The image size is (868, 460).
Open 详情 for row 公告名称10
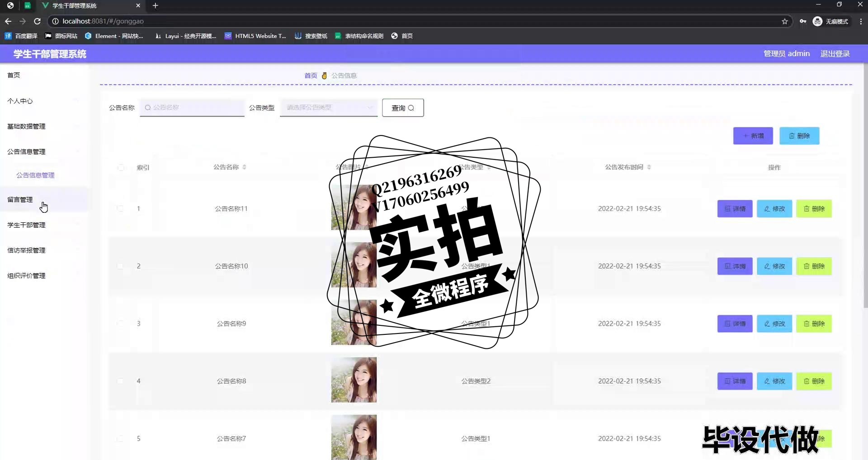coord(735,266)
